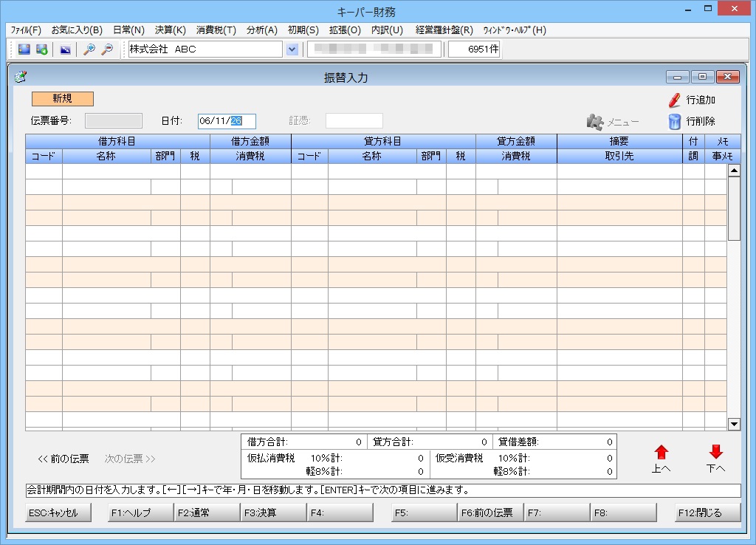Click the メニュー puzzle piece icon
This screenshot has height=545, width=756.
pyautogui.click(x=595, y=122)
